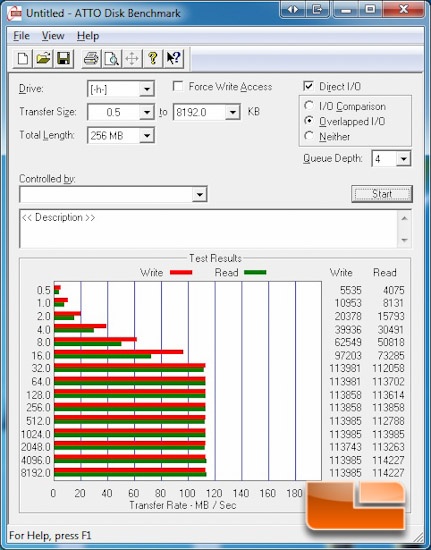Choose the Neither radio option
This screenshot has width=431, height=550.
309,136
